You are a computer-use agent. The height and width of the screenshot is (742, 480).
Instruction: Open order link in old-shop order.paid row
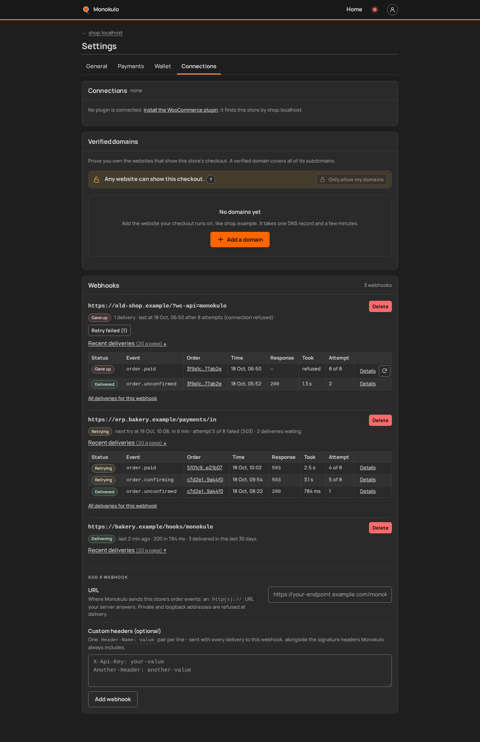(x=204, y=369)
